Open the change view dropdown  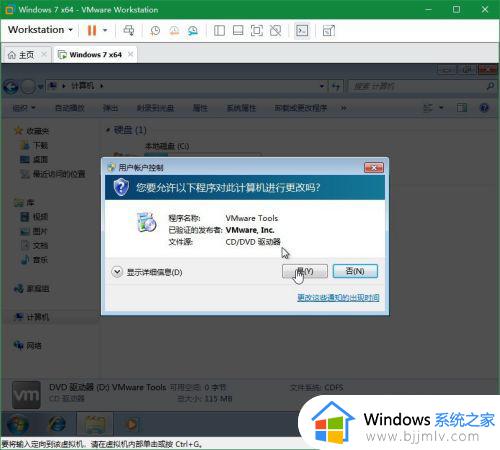click(x=441, y=108)
